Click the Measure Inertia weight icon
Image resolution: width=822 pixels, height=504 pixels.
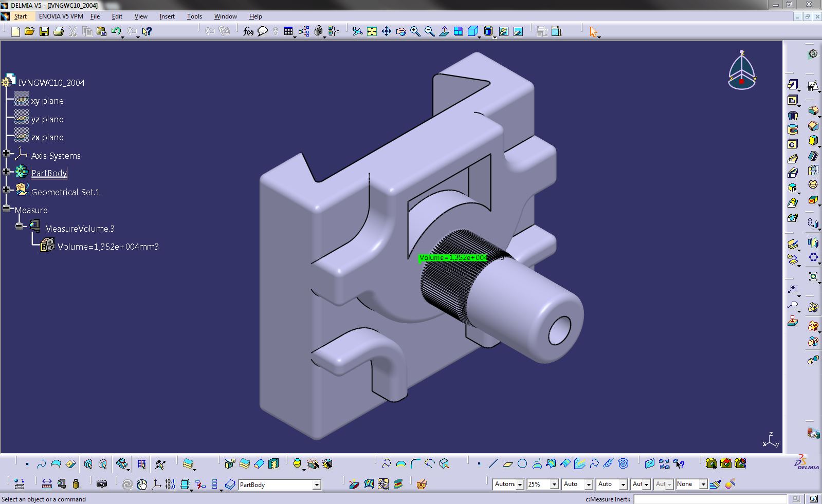[76, 484]
